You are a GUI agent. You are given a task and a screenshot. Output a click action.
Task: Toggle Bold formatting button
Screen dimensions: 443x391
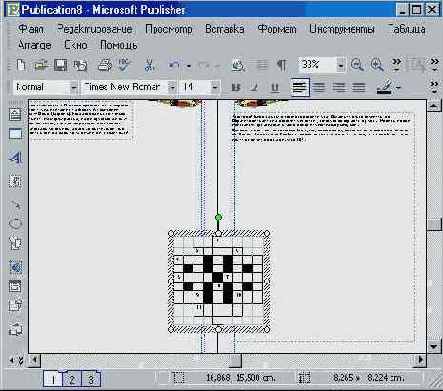(x=236, y=87)
